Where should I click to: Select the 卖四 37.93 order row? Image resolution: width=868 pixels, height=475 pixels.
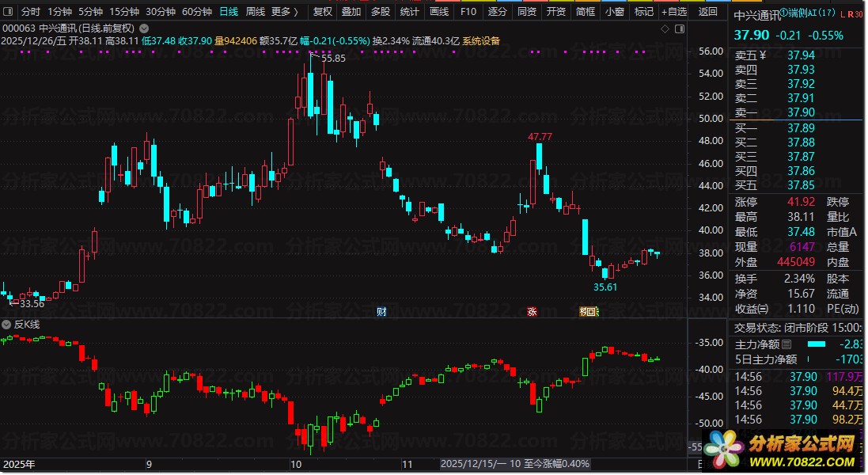tap(795, 70)
